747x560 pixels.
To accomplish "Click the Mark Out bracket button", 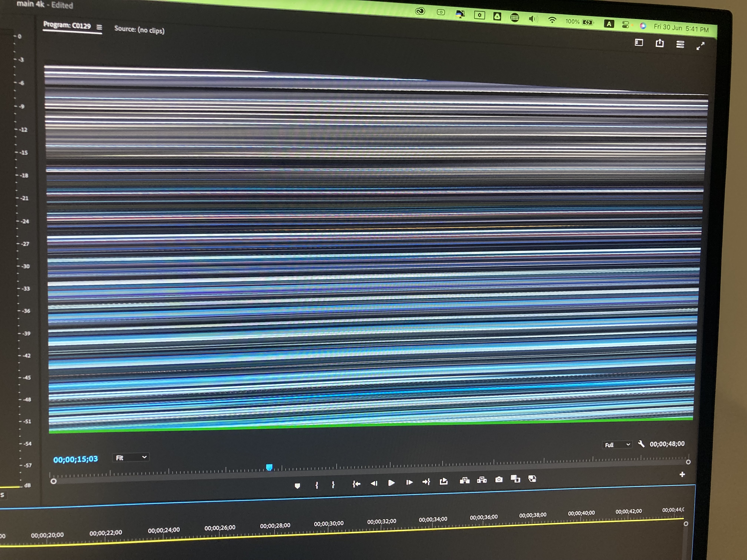I will tap(333, 485).
